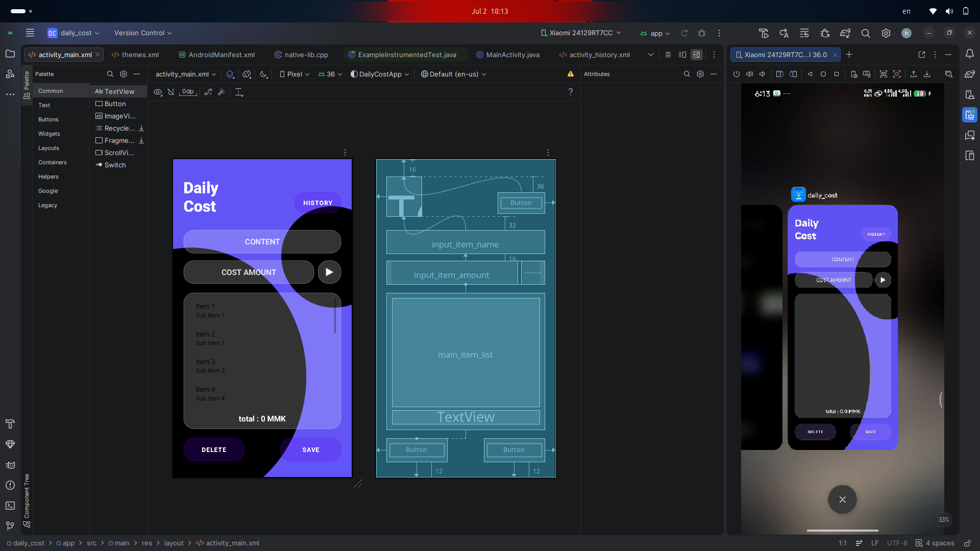Open the Xiaomi 24129RT7CC device selector

[581, 33]
